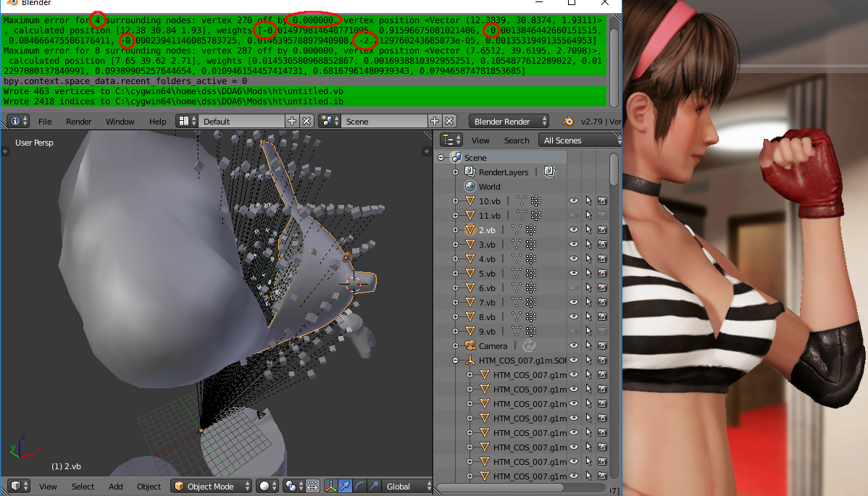Add a new scene
The image size is (868, 496).
coord(435,121)
